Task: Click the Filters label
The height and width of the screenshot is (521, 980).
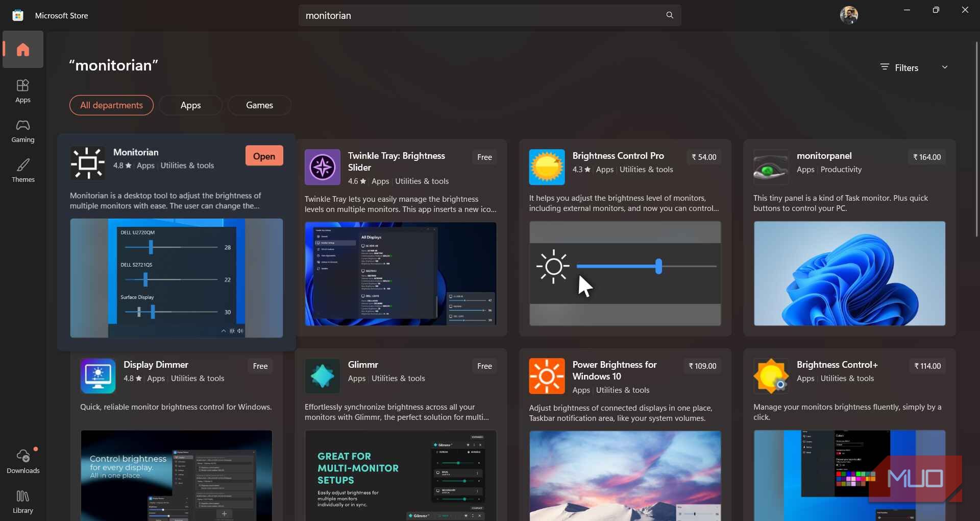Action: click(906, 68)
